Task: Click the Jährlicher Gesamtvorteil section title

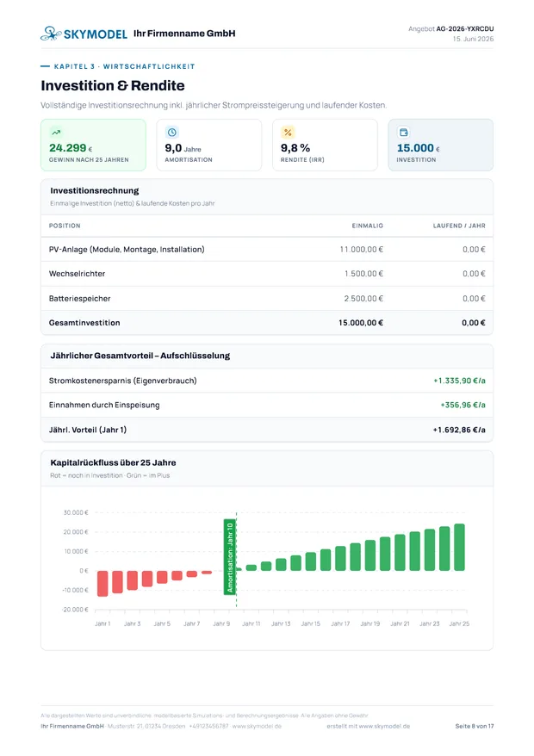Action: (x=140, y=356)
